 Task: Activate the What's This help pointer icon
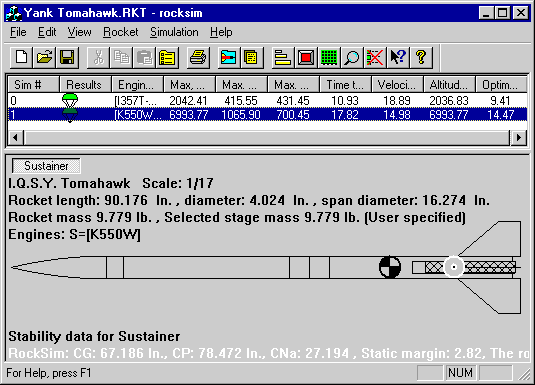click(x=398, y=57)
